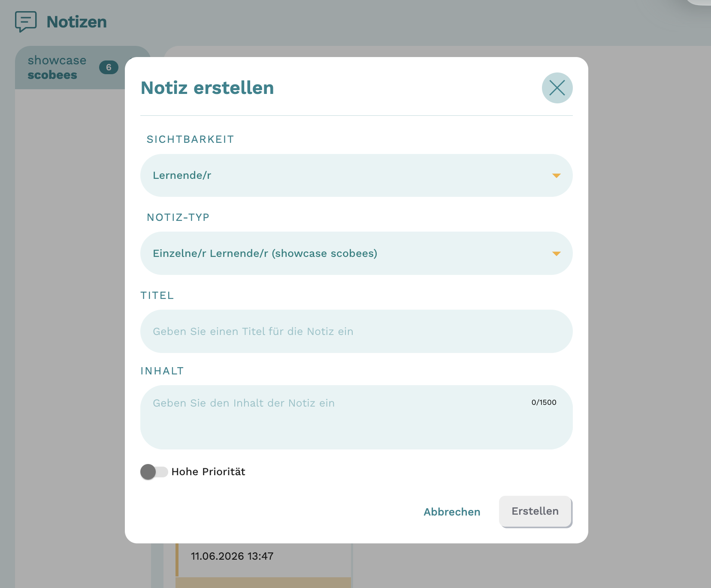Screen dimensions: 711x588
Task: Click the badge showing 6 notes
Action: coord(109,67)
